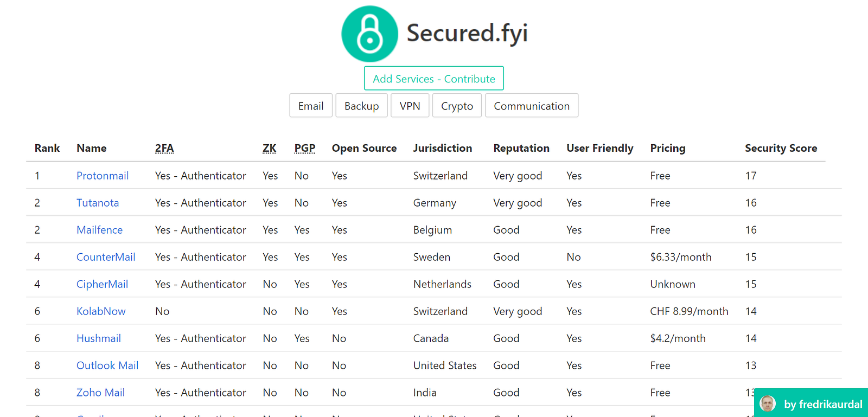868x417 pixels.
Task: Click the Secured.fyi site title text
Action: click(467, 33)
